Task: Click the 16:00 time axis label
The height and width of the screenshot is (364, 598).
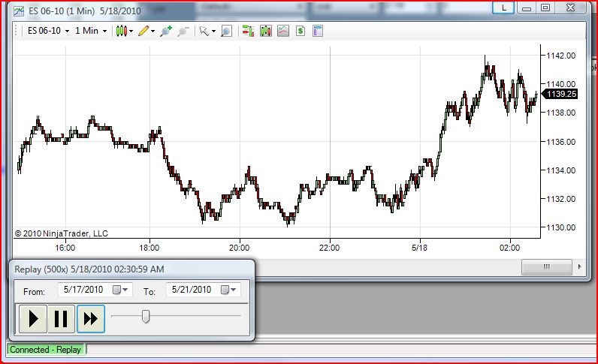Action: point(65,248)
